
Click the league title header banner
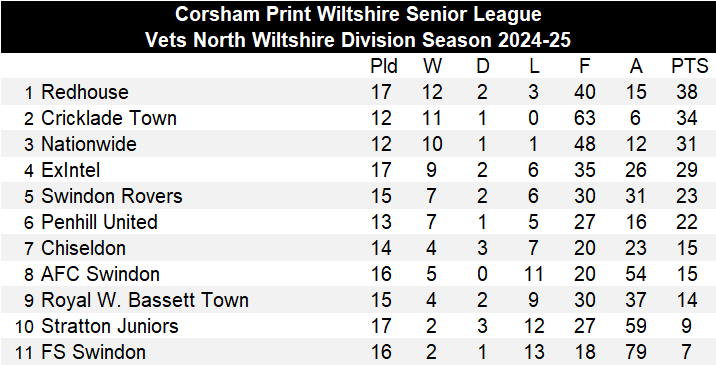[358, 27]
